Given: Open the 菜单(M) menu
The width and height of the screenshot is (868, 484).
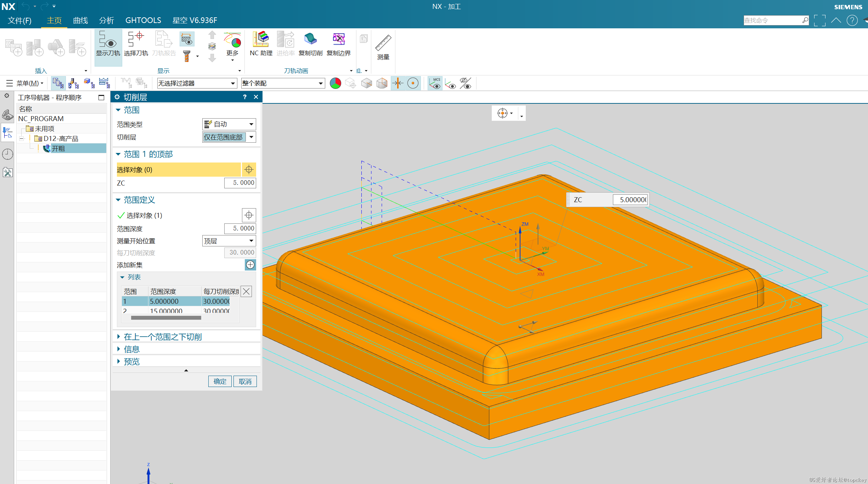Looking at the screenshot, I should 24,83.
